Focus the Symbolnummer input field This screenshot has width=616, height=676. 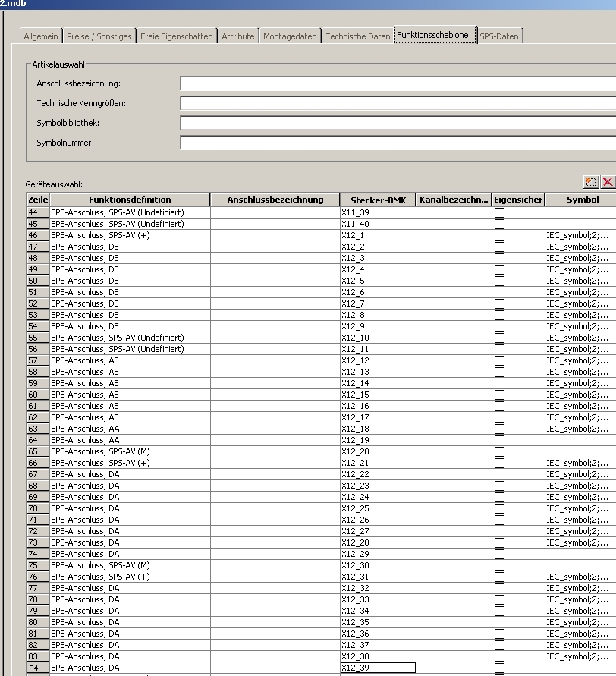coord(398,143)
